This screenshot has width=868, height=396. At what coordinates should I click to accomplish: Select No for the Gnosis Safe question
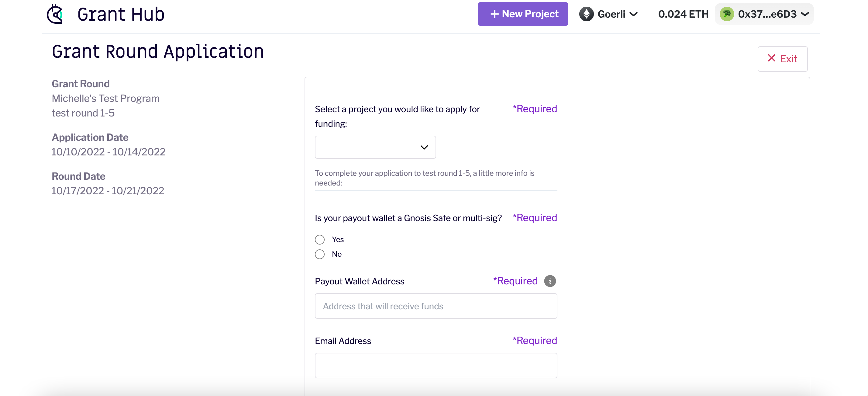319,254
